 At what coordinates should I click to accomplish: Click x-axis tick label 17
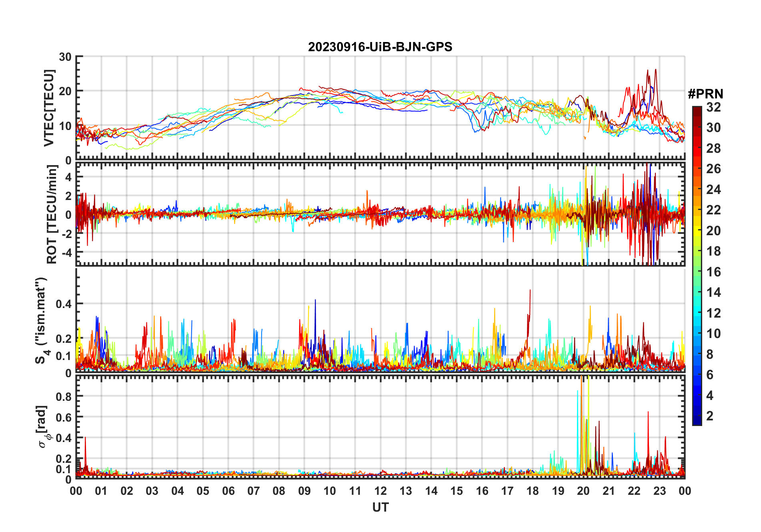pos(507,491)
